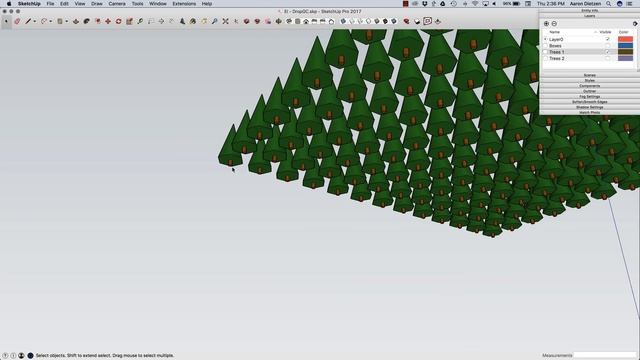This screenshot has height=360, width=640.
Task: Select the red Move tool
Action: [108, 21]
